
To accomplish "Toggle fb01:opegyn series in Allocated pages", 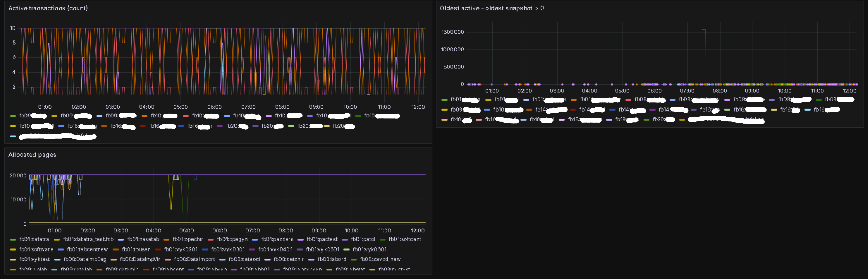I will [232, 239].
